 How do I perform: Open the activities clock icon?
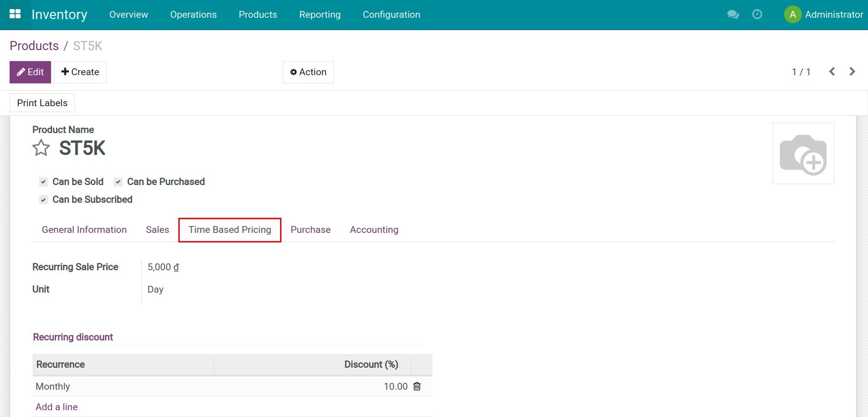tap(757, 14)
